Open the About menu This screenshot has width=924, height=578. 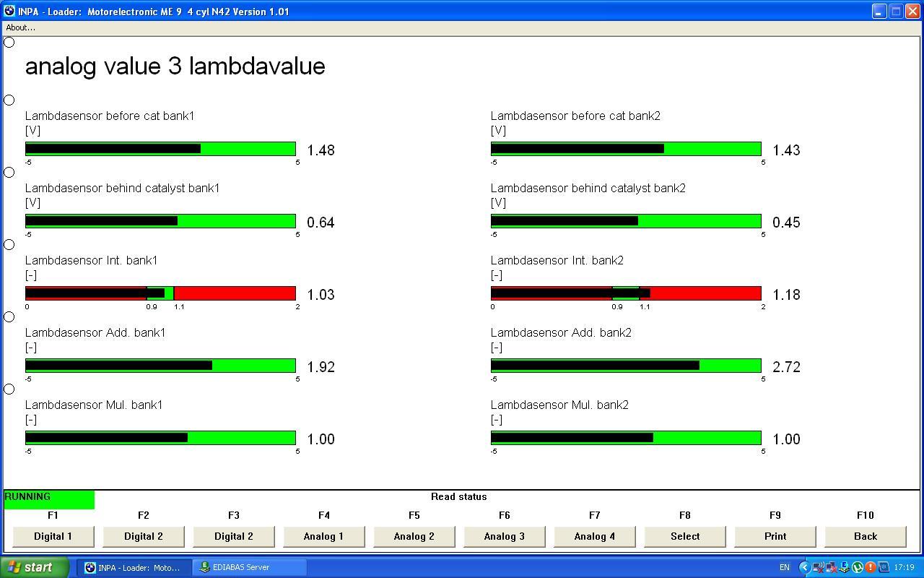pos(20,27)
